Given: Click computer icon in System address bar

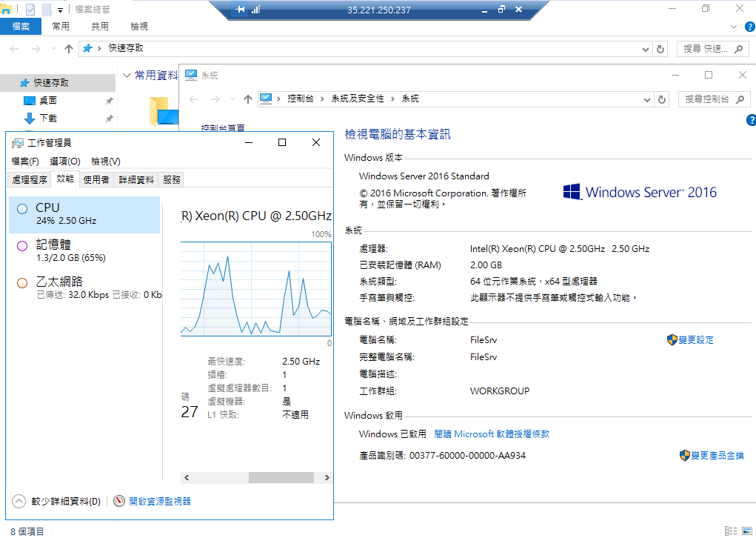Looking at the screenshot, I should click(x=266, y=99).
